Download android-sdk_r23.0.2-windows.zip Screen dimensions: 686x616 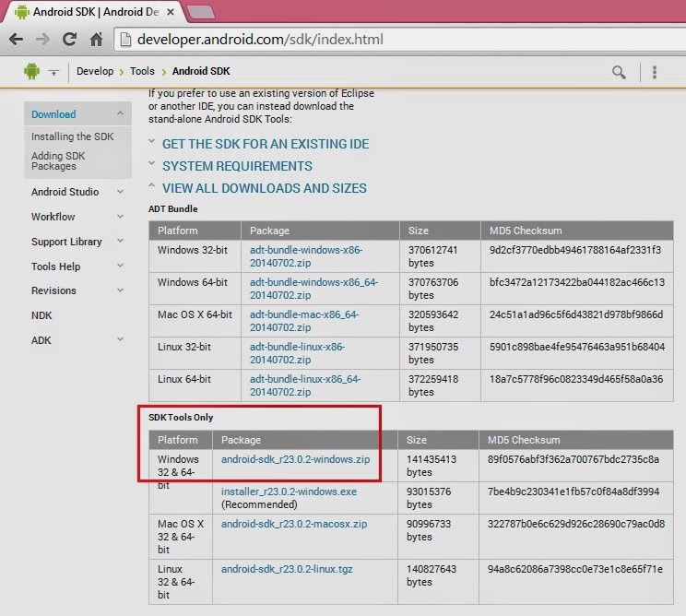coord(295,459)
